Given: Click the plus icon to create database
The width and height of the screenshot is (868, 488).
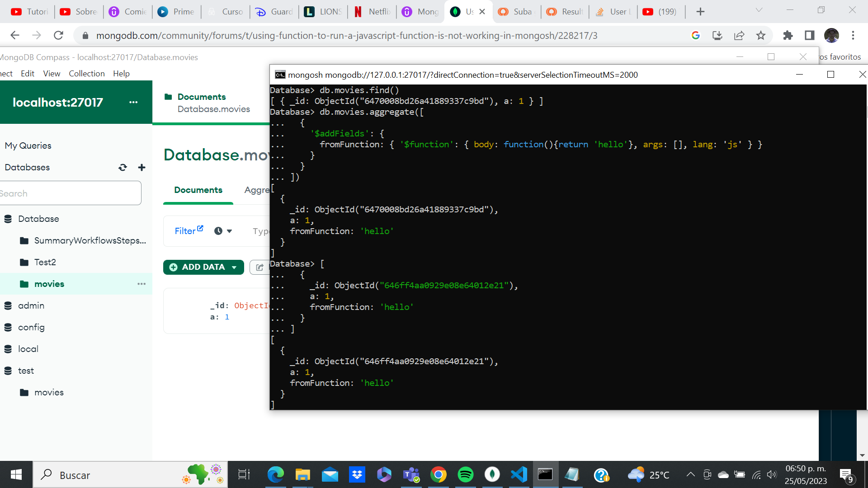Looking at the screenshot, I should coord(142,168).
